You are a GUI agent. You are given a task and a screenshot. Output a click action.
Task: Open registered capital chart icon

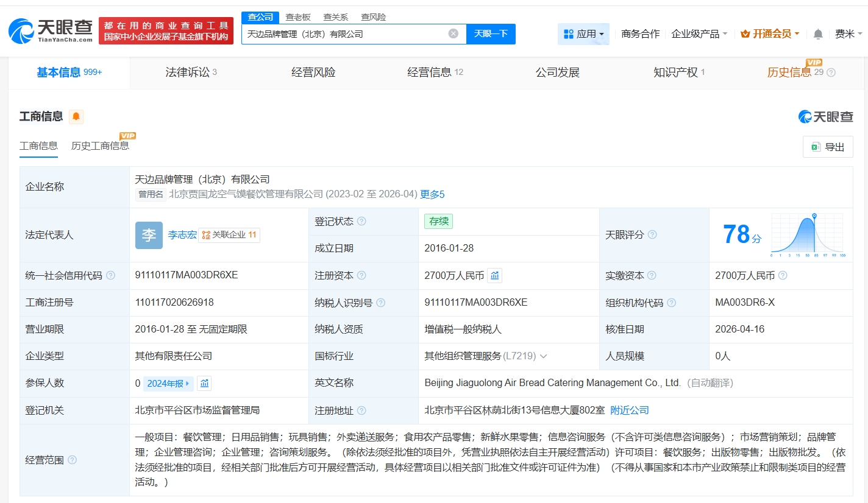[495, 276]
